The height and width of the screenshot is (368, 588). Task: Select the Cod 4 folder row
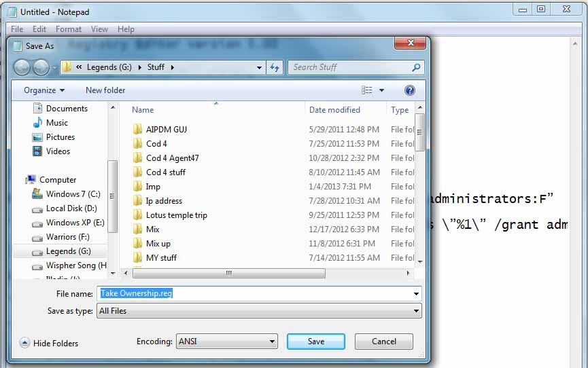pyautogui.click(x=273, y=143)
